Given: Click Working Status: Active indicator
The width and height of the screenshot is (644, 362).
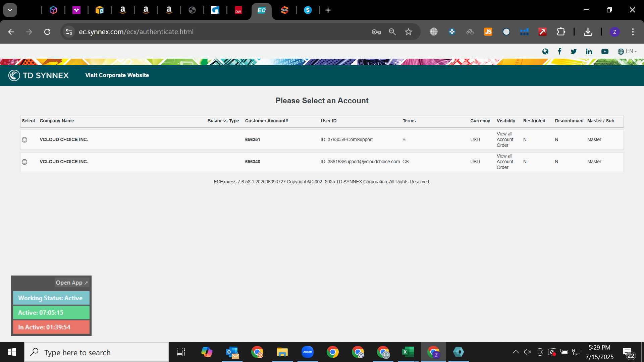Looking at the screenshot, I should [51, 298].
